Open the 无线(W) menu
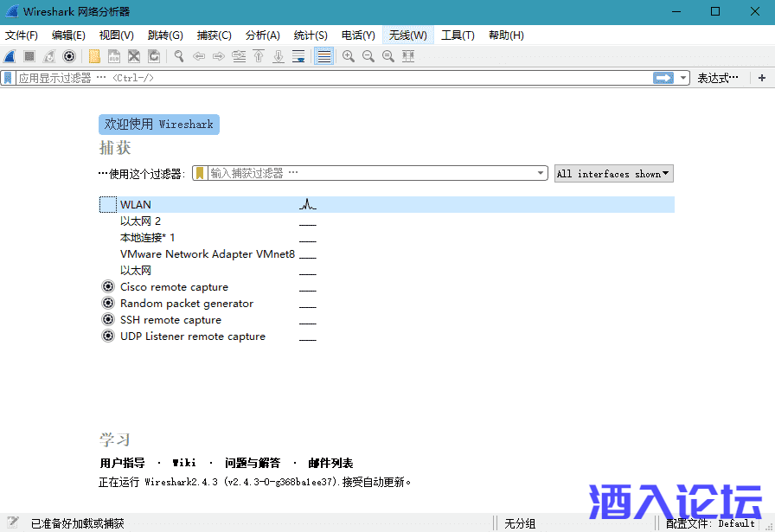Viewport: 775px width, 532px height. [x=407, y=35]
